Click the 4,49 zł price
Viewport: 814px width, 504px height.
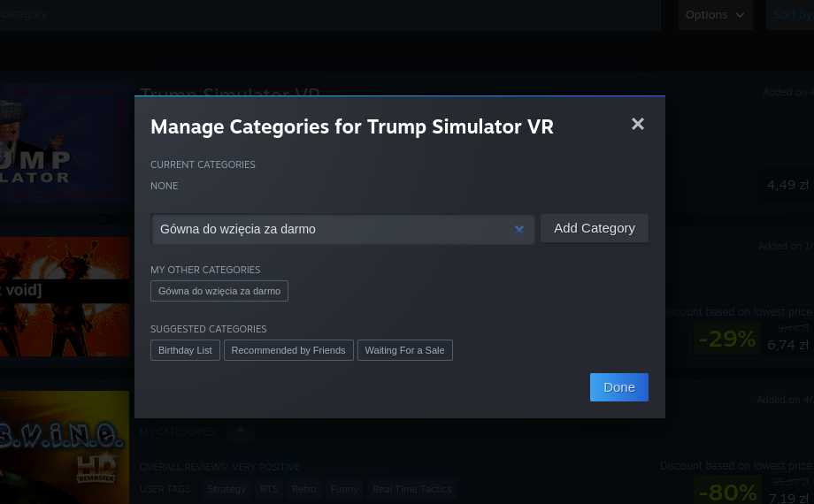point(787,185)
